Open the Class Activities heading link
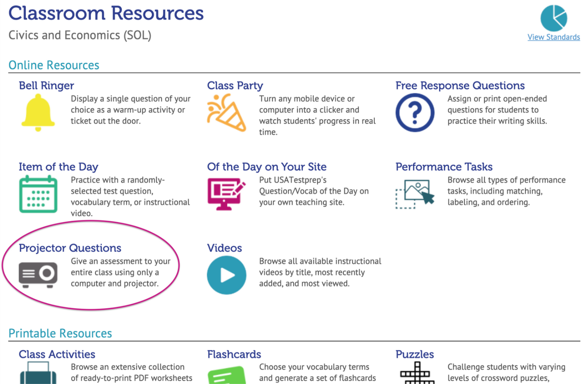The height and width of the screenshot is (384, 588). pos(57,354)
